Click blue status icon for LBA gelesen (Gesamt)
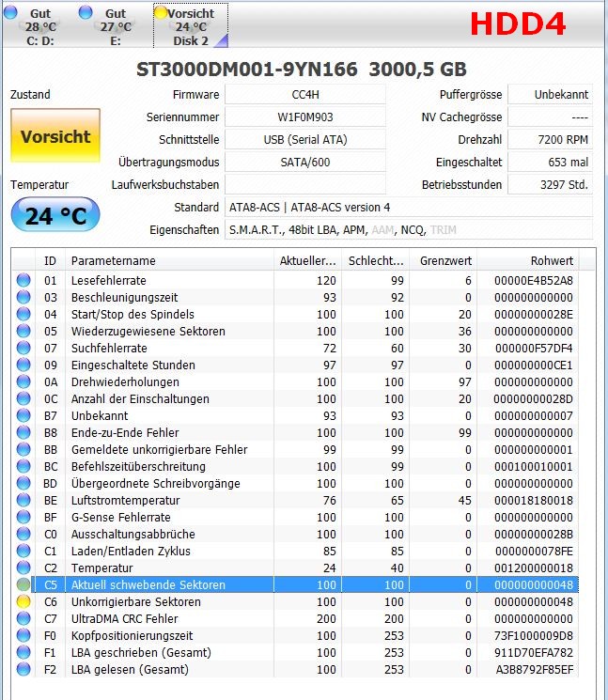The height and width of the screenshot is (700, 608). (23, 669)
